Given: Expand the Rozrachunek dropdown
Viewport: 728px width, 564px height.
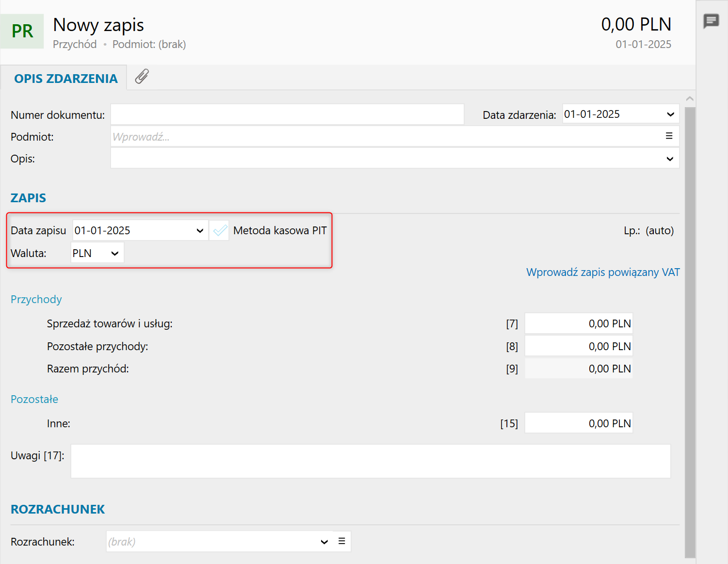Looking at the screenshot, I should [324, 542].
